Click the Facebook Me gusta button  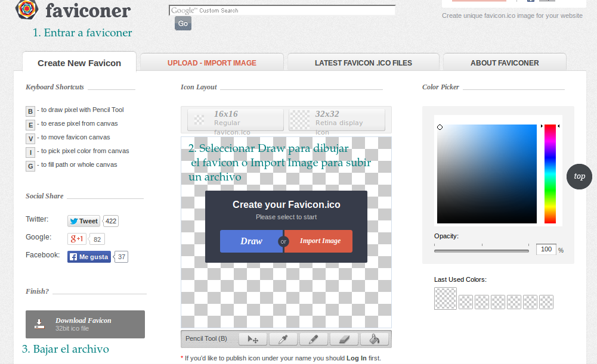pyautogui.click(x=89, y=257)
